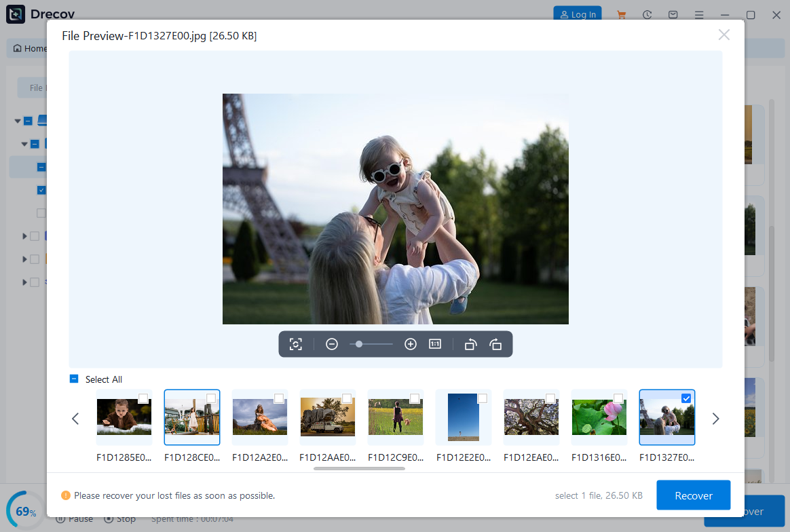Viewport: 790px width, 532px height.
Task: Zoom in with the plus icon
Action: [410, 344]
